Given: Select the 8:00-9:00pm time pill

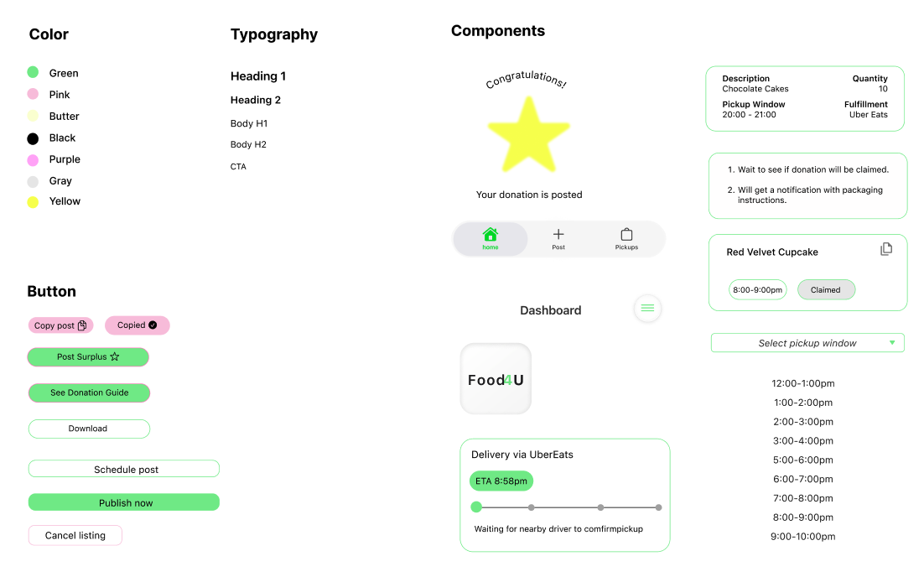Looking at the screenshot, I should 758,289.
